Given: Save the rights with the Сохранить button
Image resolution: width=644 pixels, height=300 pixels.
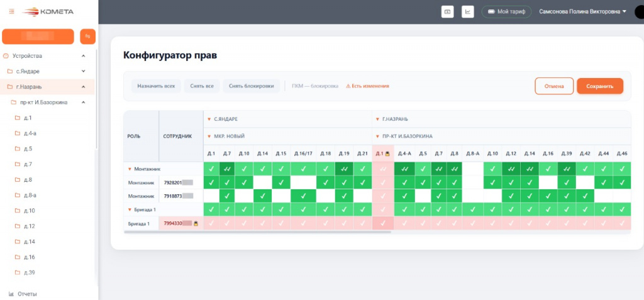Looking at the screenshot, I should coord(600,86).
